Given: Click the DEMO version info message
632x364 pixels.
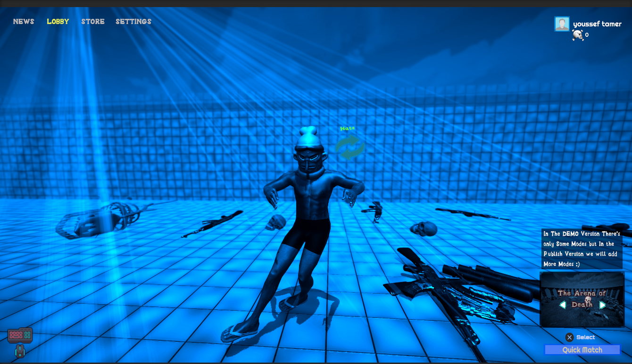Looking at the screenshot, I should (582, 248).
